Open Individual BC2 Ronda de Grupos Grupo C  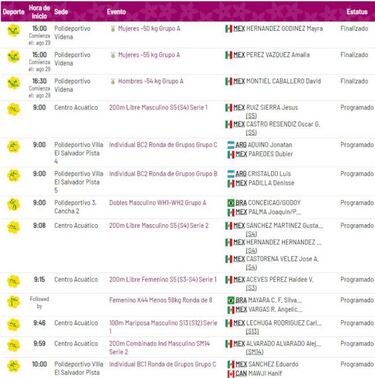tap(163, 145)
